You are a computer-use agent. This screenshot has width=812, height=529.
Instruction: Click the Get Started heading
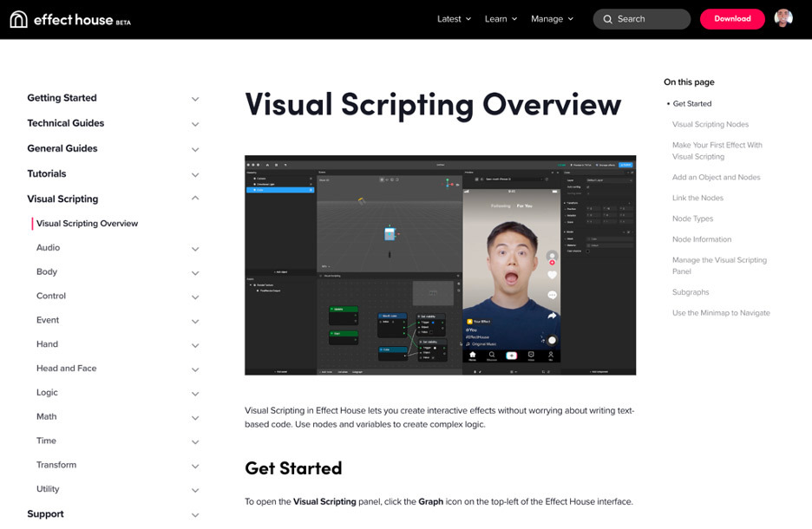point(293,468)
